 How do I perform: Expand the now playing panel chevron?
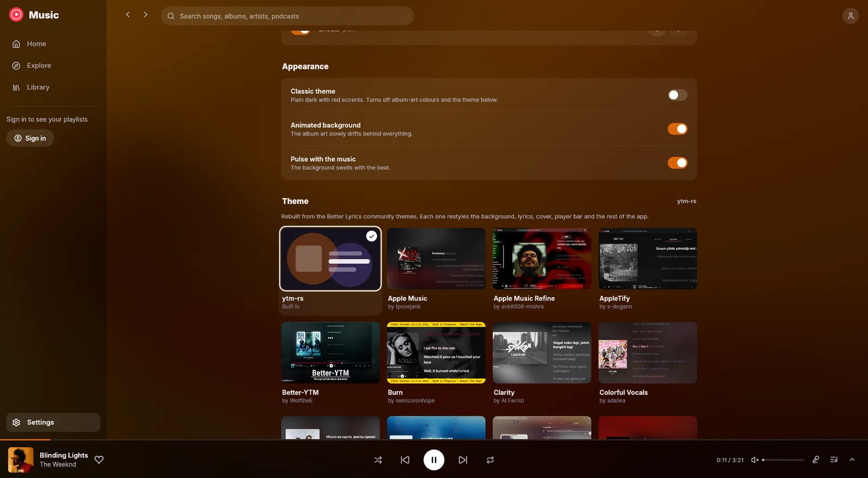point(852,460)
